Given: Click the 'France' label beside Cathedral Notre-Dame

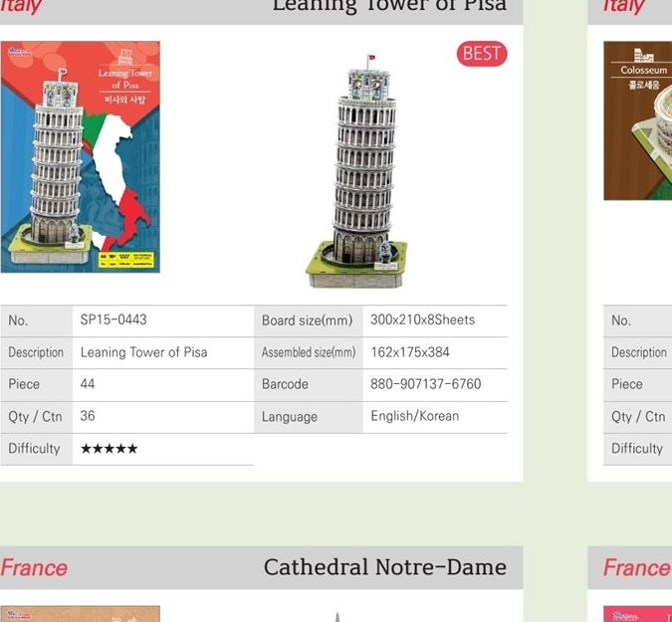Looking at the screenshot, I should coord(34,568).
